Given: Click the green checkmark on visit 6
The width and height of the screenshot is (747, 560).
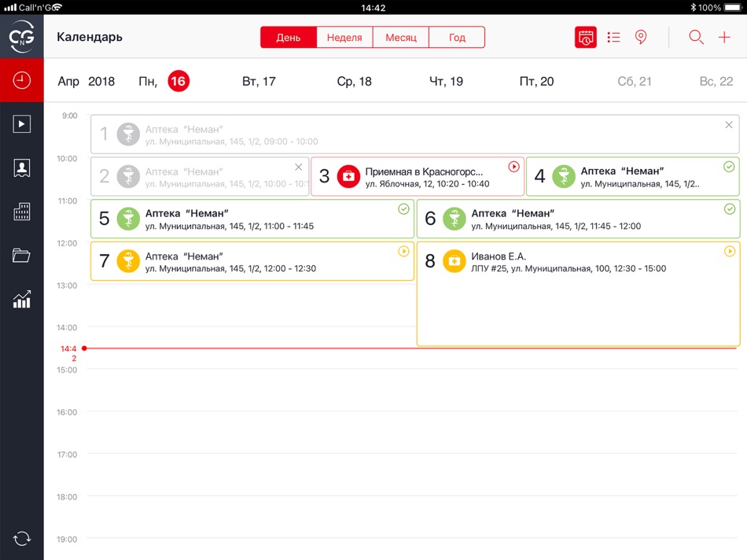Looking at the screenshot, I should (x=730, y=209).
